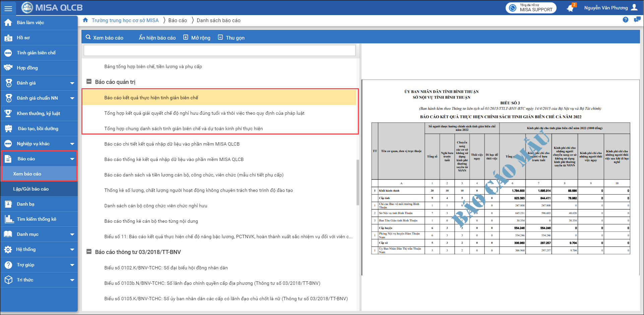Click Mở rộng to expand all

point(197,38)
